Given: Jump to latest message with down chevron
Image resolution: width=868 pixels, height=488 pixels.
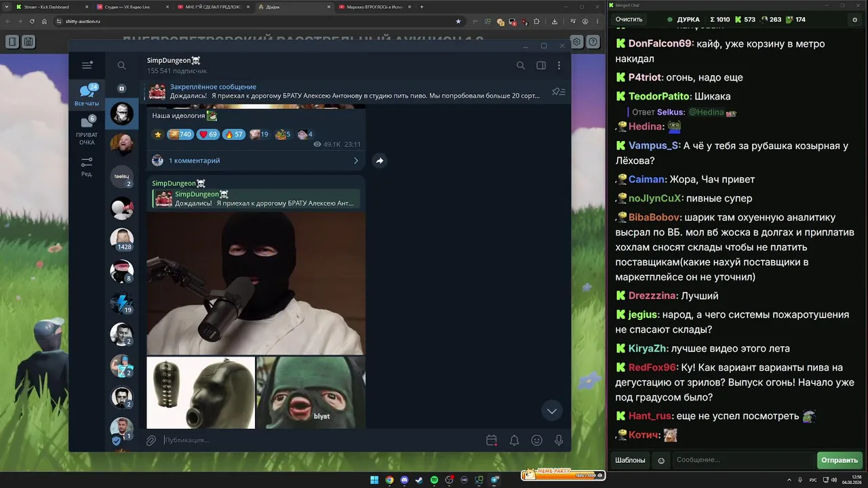Looking at the screenshot, I should click(x=552, y=411).
